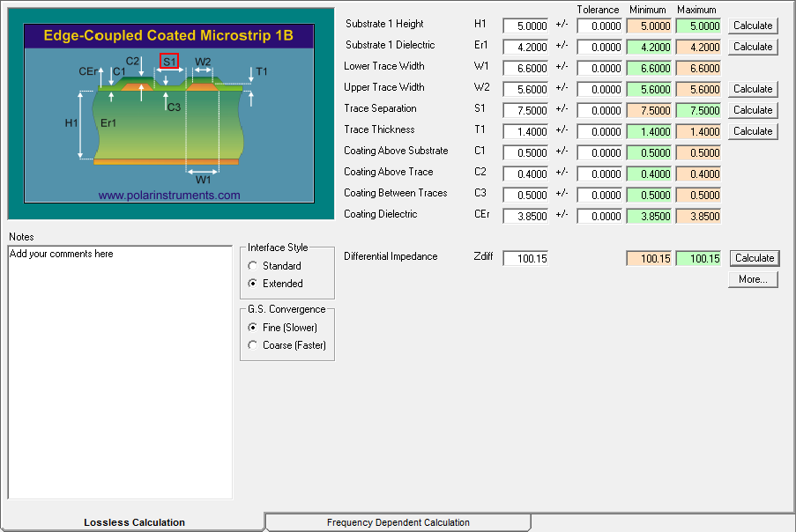Choose Fine (Slower) convergence option
This screenshot has width=796, height=532.
point(254,328)
